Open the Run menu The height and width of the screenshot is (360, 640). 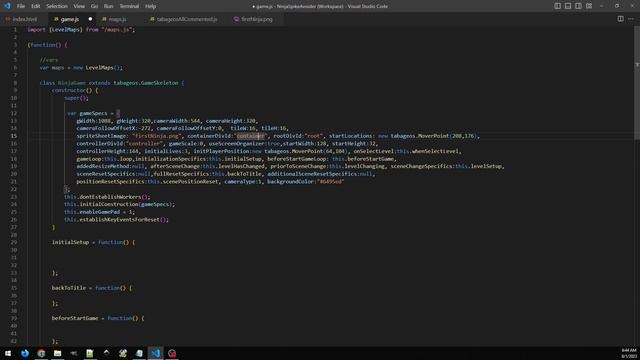[x=109, y=6]
